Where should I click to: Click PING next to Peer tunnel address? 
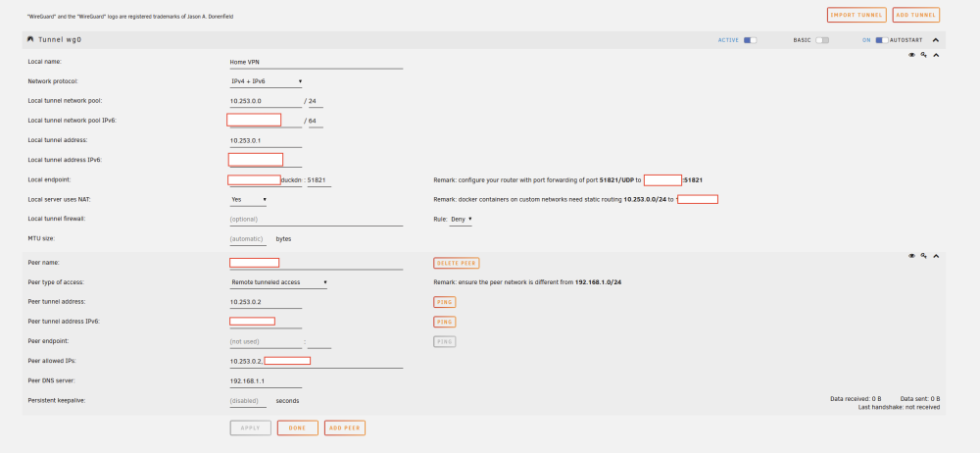point(444,302)
